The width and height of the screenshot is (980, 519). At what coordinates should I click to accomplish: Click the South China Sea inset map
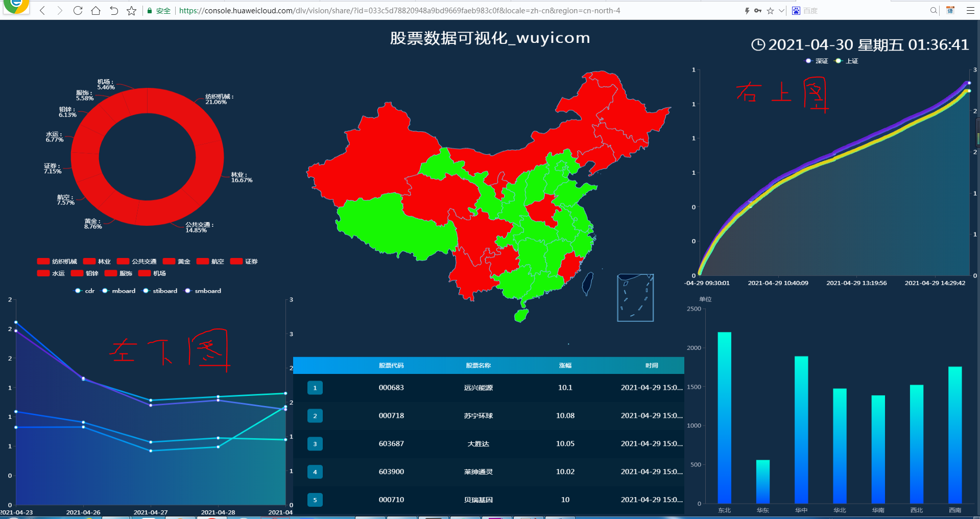pyautogui.click(x=635, y=298)
